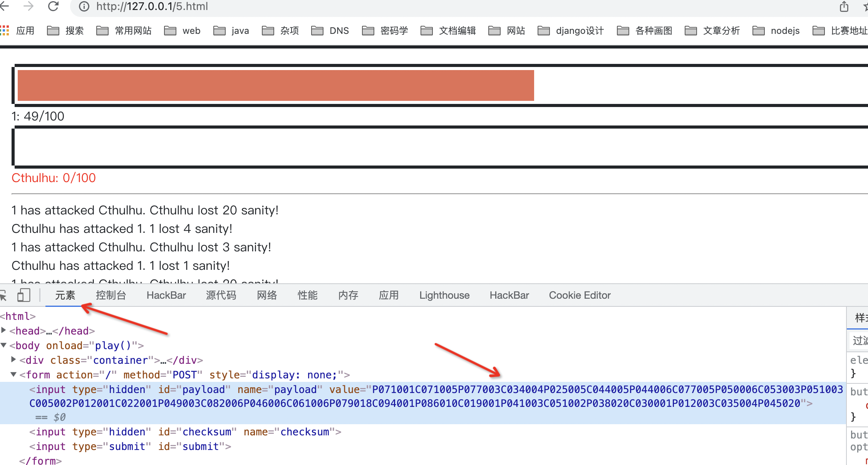This screenshot has height=465, width=868.
Task: Switch to the 内存 Memory tab
Action: 348,295
